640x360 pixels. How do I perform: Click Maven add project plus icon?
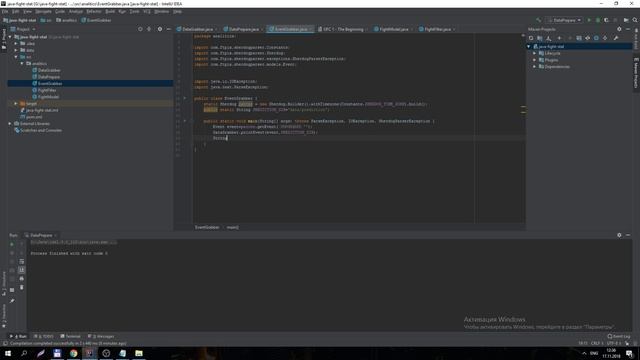[x=559, y=38]
